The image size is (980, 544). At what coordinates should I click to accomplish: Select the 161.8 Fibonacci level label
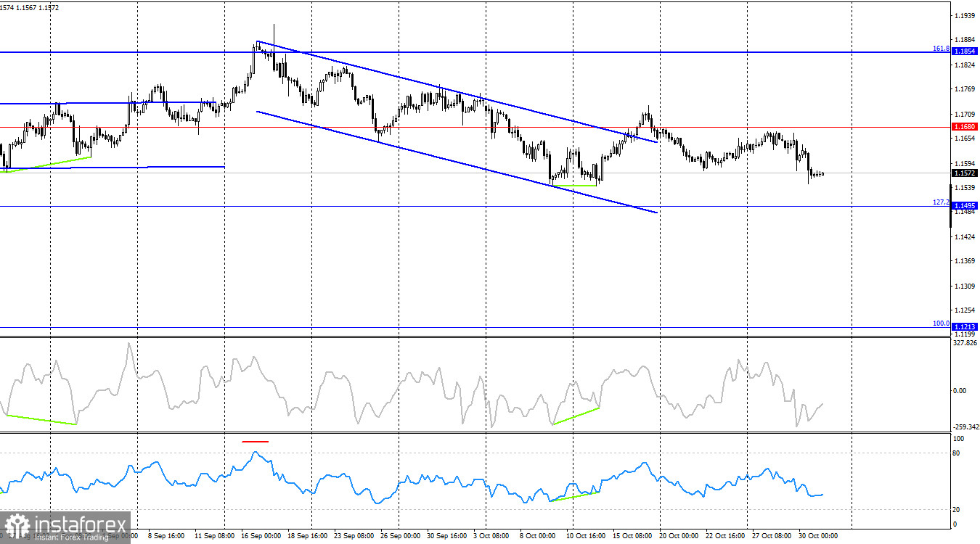pyautogui.click(x=939, y=48)
